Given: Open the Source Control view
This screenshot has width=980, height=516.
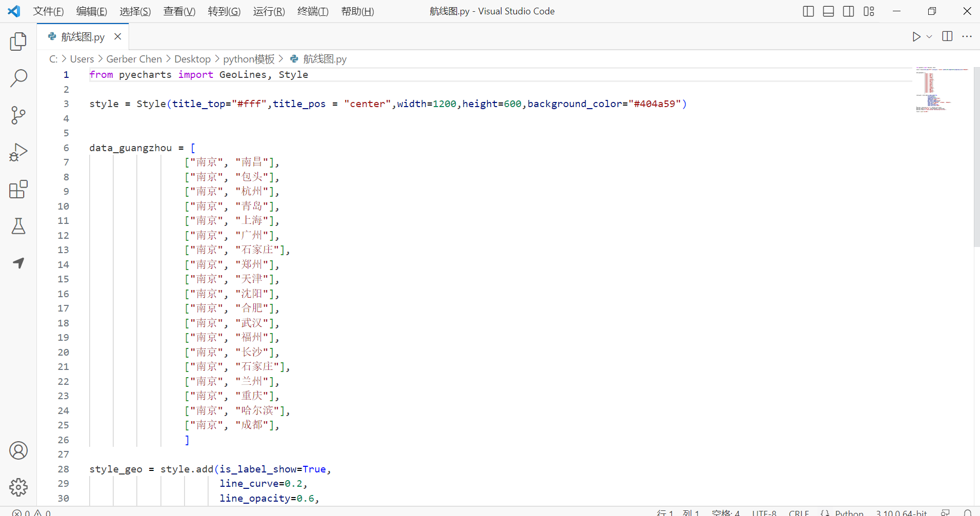Looking at the screenshot, I should coord(18,115).
